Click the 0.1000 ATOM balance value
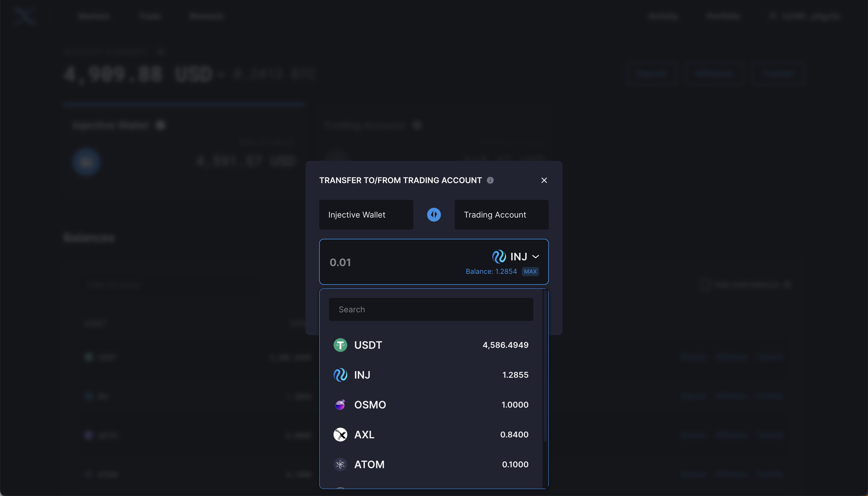The width and height of the screenshot is (868, 496). coord(515,464)
